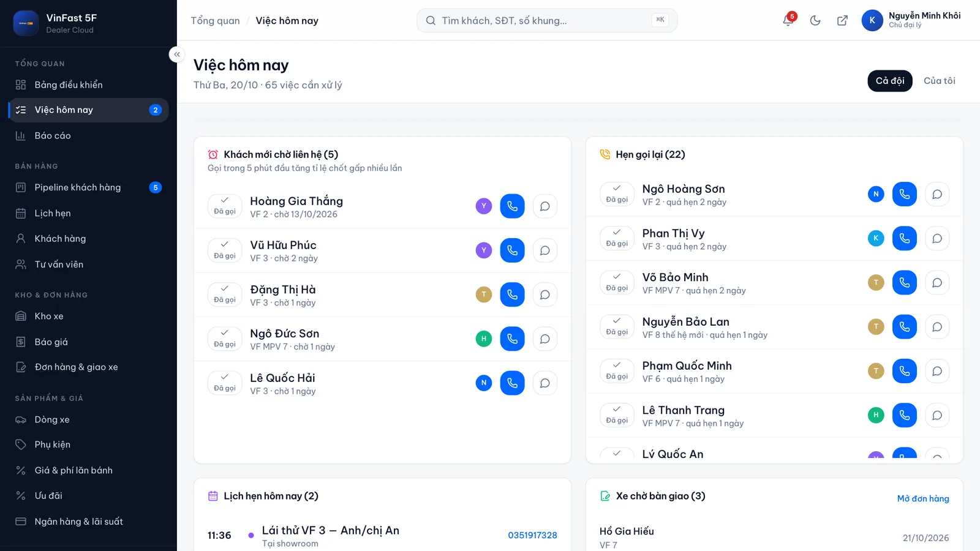This screenshot has height=551, width=980.
Task: Open chat with Vũ Hữu Phúc
Action: click(545, 250)
